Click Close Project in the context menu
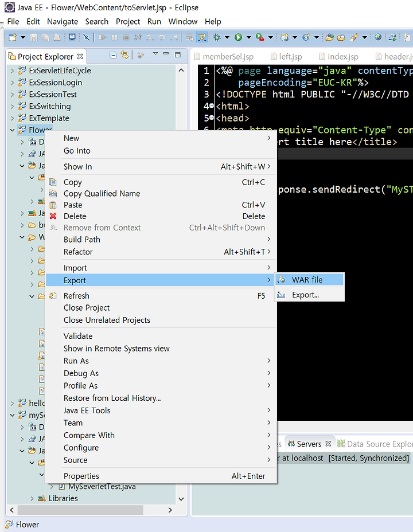 coord(161,308)
